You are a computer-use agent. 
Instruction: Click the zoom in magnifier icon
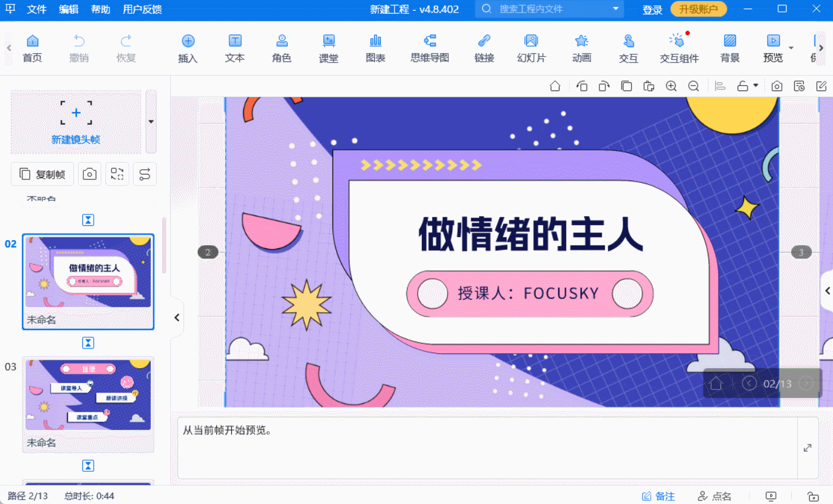pos(671,86)
